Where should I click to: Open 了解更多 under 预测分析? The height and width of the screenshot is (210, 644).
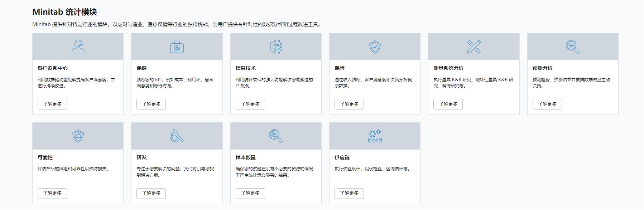547,104
